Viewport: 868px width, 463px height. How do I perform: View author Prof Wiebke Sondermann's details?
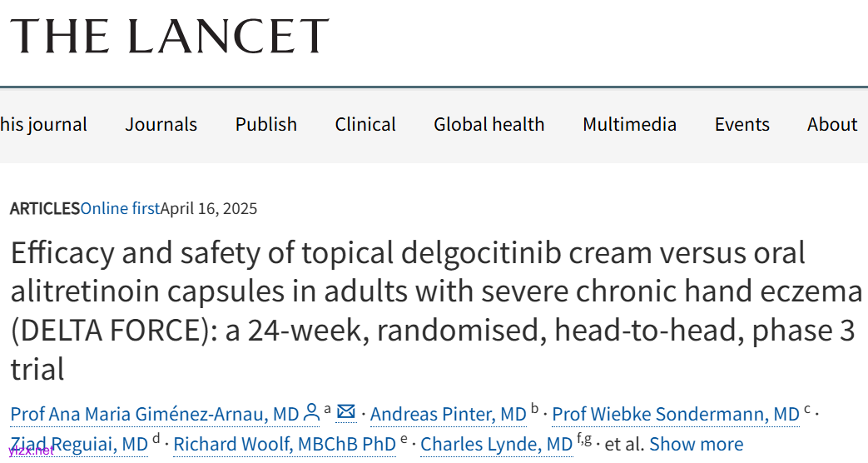tap(676, 414)
